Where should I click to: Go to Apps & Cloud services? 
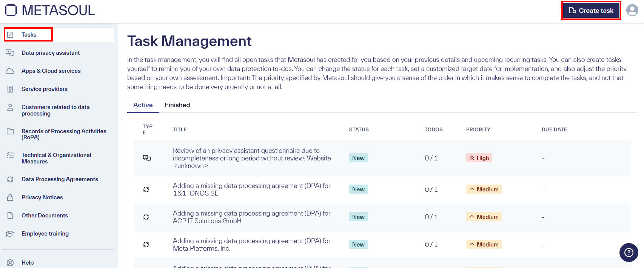tap(51, 71)
